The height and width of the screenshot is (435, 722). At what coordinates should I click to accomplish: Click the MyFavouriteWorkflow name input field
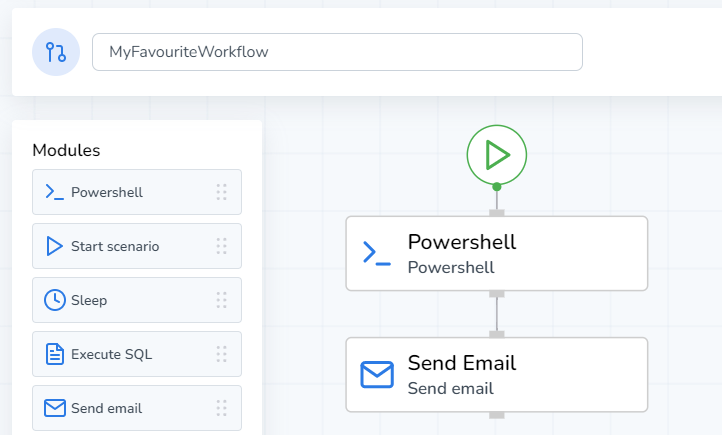point(337,52)
